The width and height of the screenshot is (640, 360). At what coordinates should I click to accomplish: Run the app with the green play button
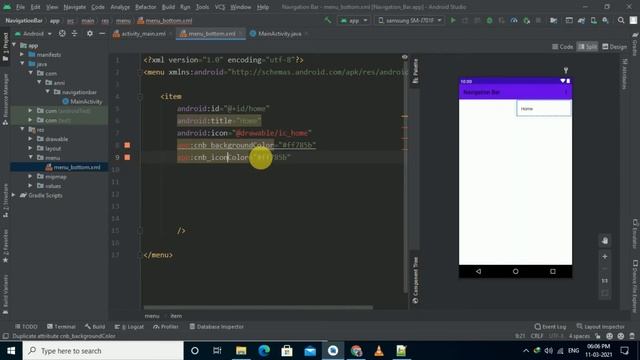(453, 20)
